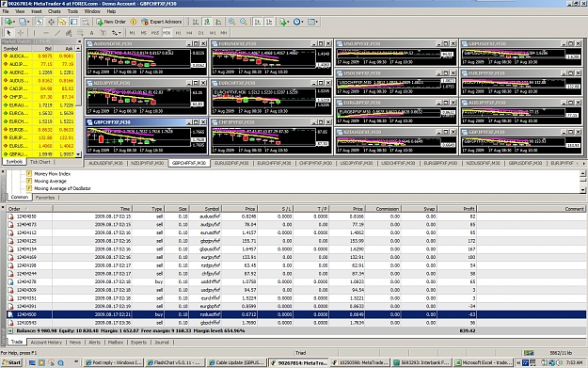Open the profiles dropdown arrow
The width and height of the screenshot is (588, 368).
coord(28,22)
